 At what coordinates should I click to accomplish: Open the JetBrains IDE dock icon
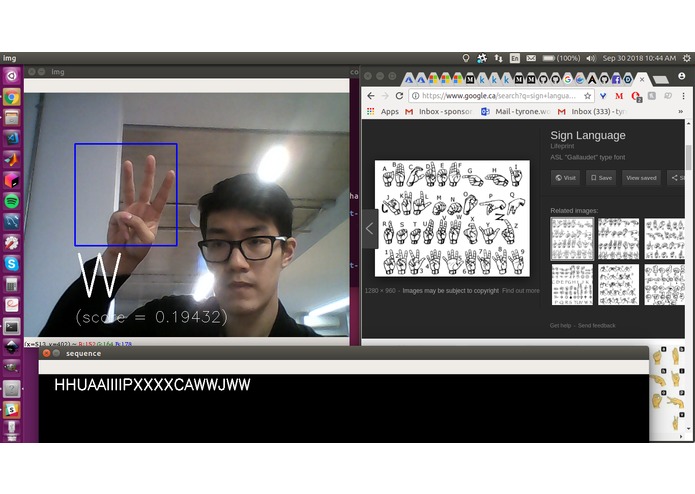pyautogui.click(x=12, y=180)
